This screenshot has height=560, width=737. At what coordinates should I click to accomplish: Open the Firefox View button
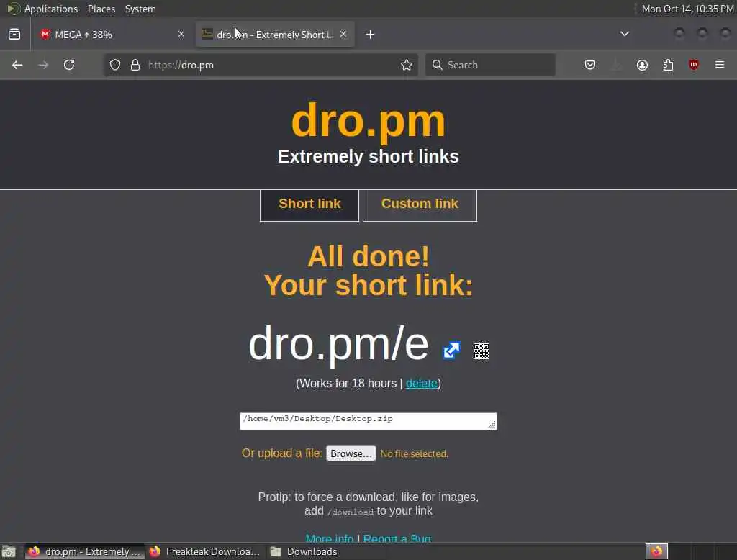click(14, 35)
